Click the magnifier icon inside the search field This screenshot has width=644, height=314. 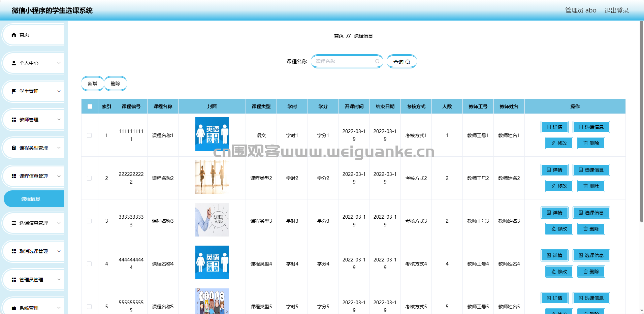coord(377,61)
